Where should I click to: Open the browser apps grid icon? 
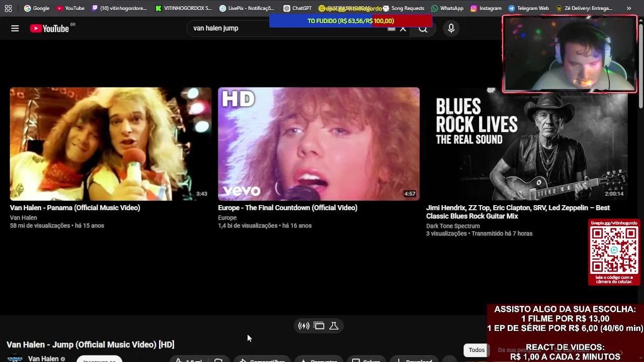tap(8, 8)
